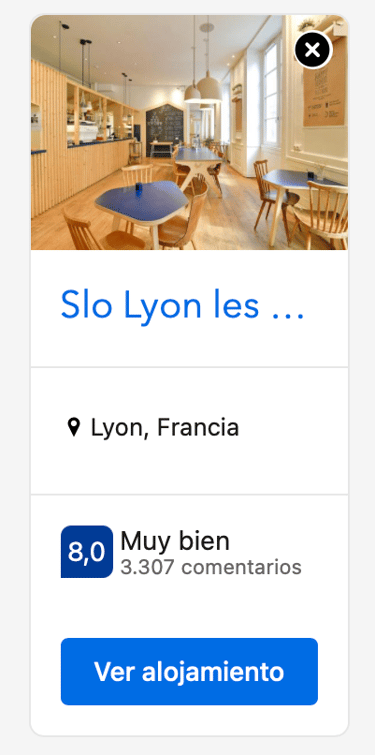
Task: Select the Lyon, Francia location text
Action: tap(165, 428)
